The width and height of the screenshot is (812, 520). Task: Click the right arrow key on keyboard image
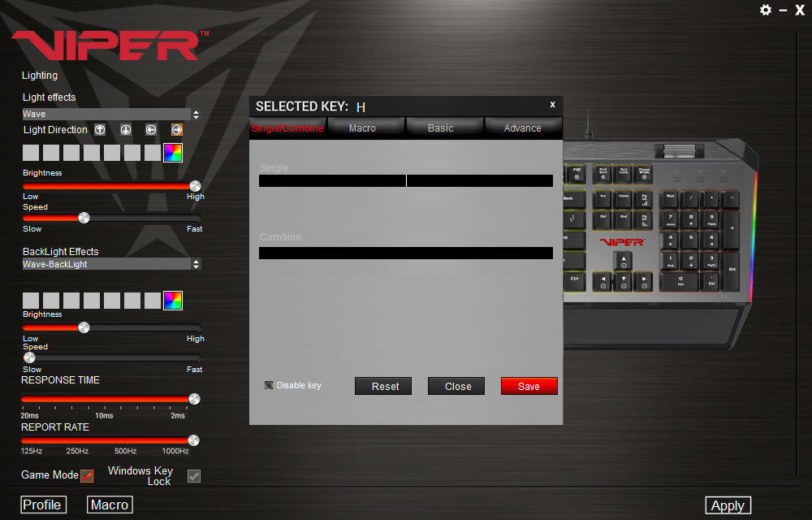coord(644,282)
